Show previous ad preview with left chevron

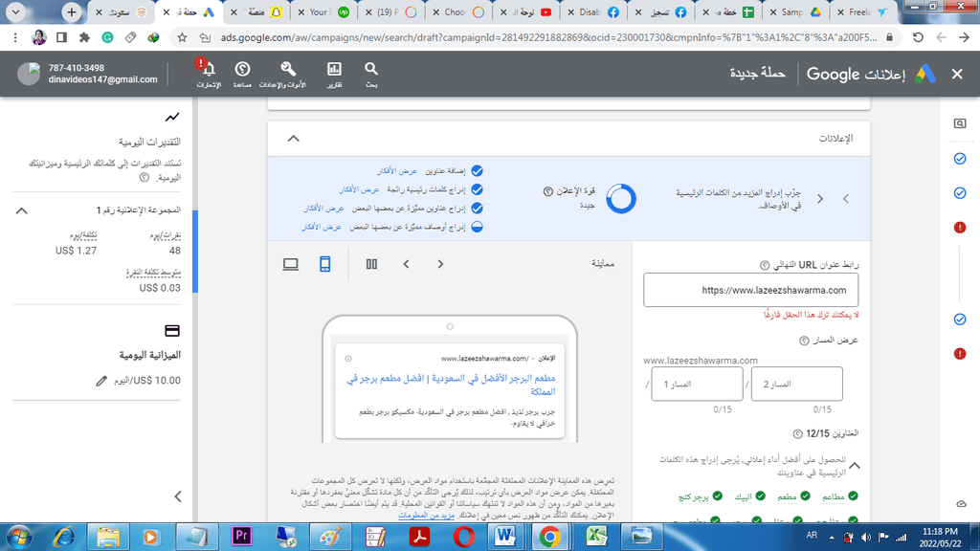(406, 264)
